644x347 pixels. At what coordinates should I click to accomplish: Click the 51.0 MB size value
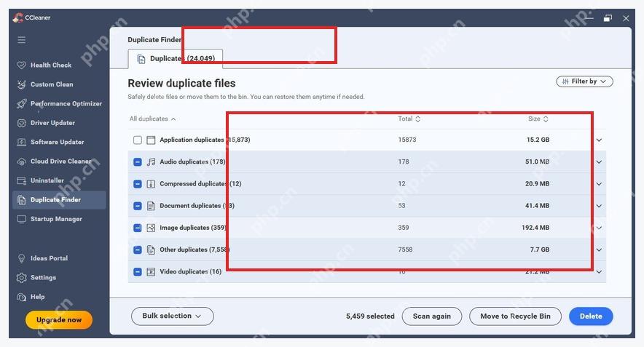[537, 162]
